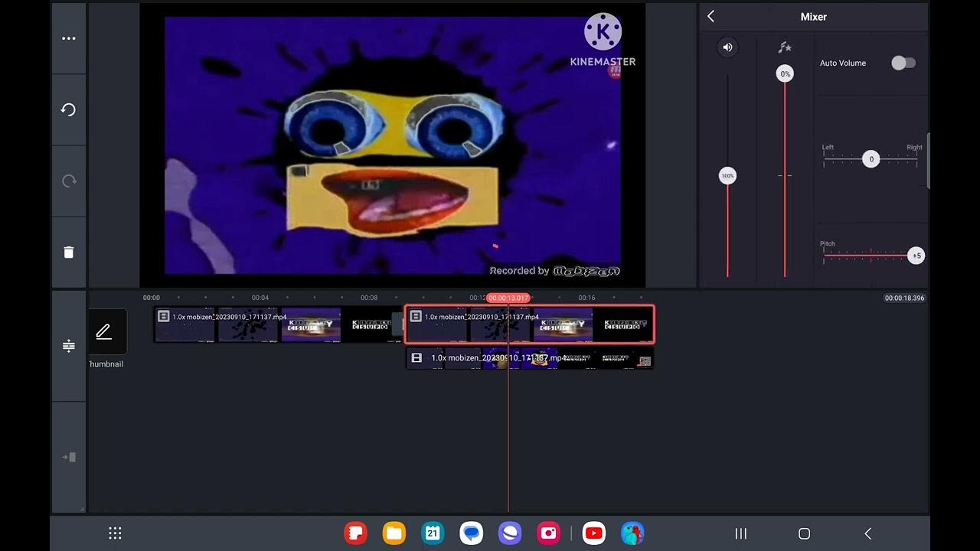Click the Mixer panel title
The width and height of the screenshot is (980, 551).
pyautogui.click(x=813, y=17)
